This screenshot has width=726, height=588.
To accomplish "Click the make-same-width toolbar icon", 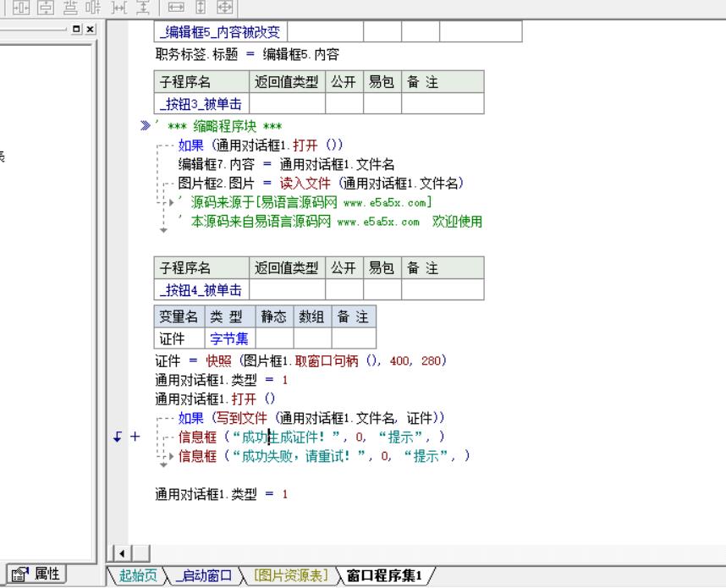I will 176,8.
